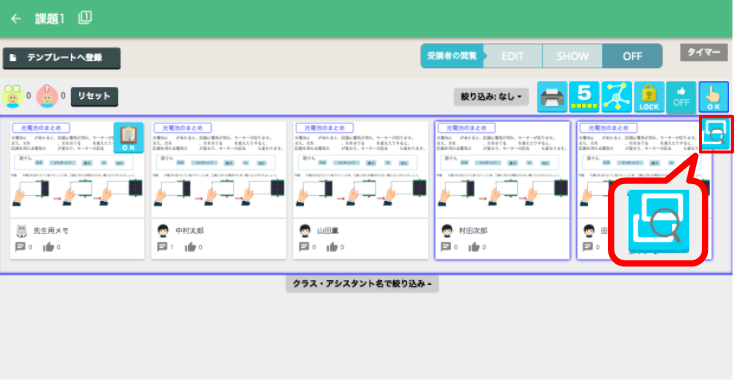Select the name 先生用メモ
The image size is (737, 381).
pos(51,231)
